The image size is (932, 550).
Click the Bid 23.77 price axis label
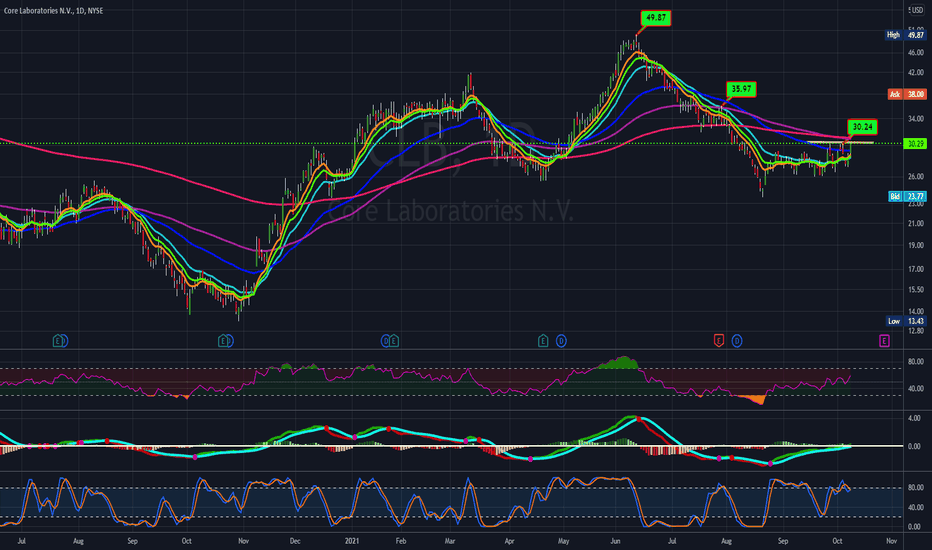[x=907, y=196]
